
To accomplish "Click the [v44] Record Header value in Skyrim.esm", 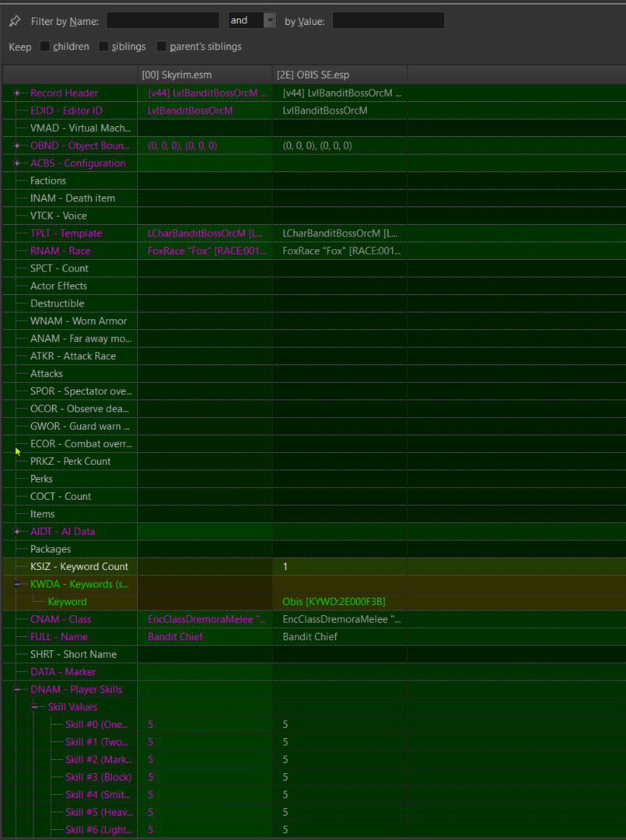I will coord(207,93).
